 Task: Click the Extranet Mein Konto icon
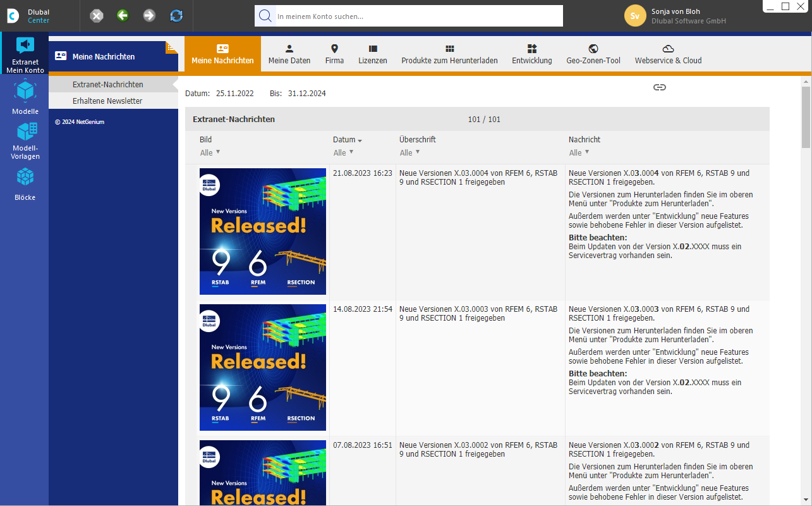click(25, 52)
